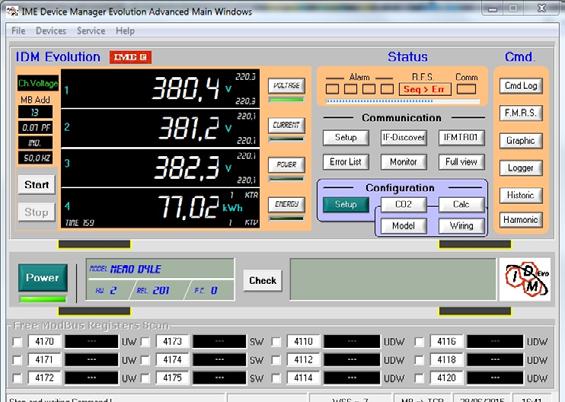The height and width of the screenshot is (402, 565).
Task: Enable checkbox for register 4174
Action: (x=145, y=360)
